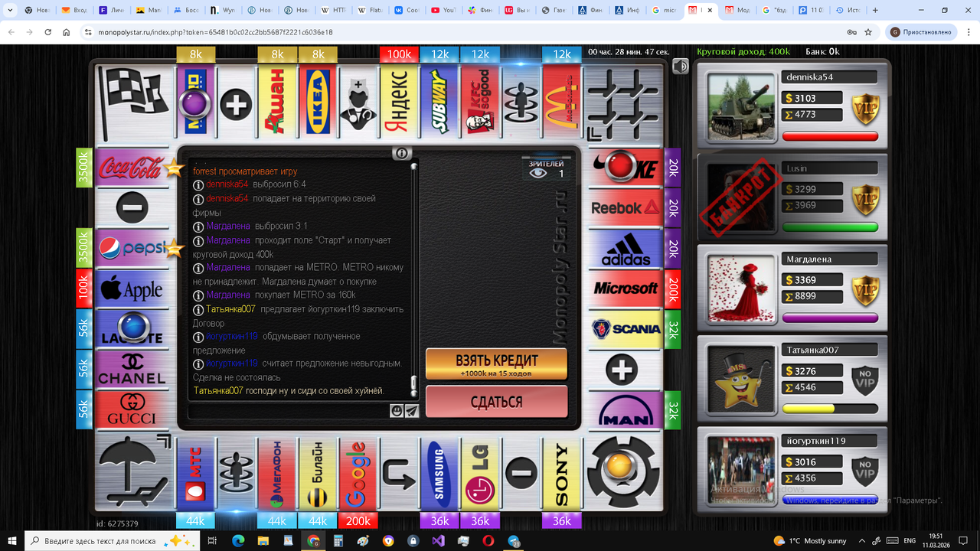This screenshot has height=551, width=980.
Task: Select the Samsung property cell
Action: (439, 473)
